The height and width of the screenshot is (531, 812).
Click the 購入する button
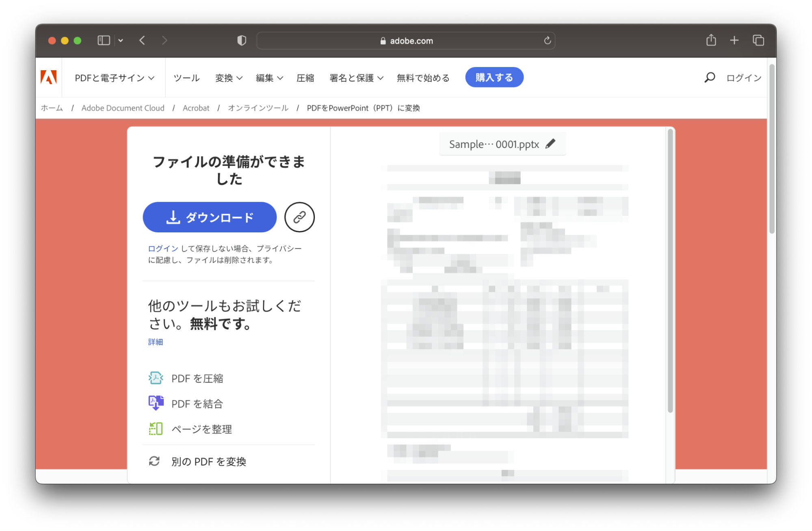click(x=494, y=77)
